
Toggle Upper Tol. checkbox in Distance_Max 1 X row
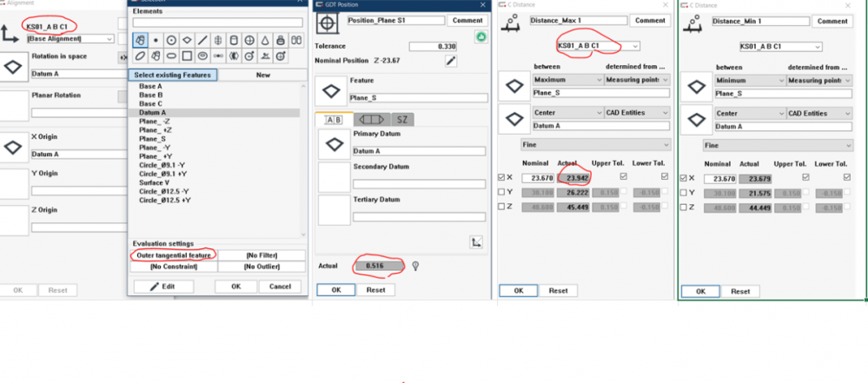tap(624, 176)
